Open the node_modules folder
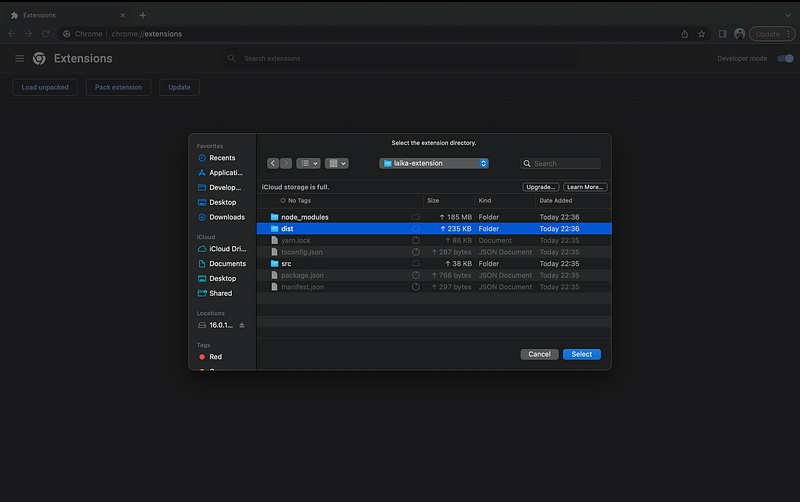Image resolution: width=800 pixels, height=502 pixels. point(304,217)
